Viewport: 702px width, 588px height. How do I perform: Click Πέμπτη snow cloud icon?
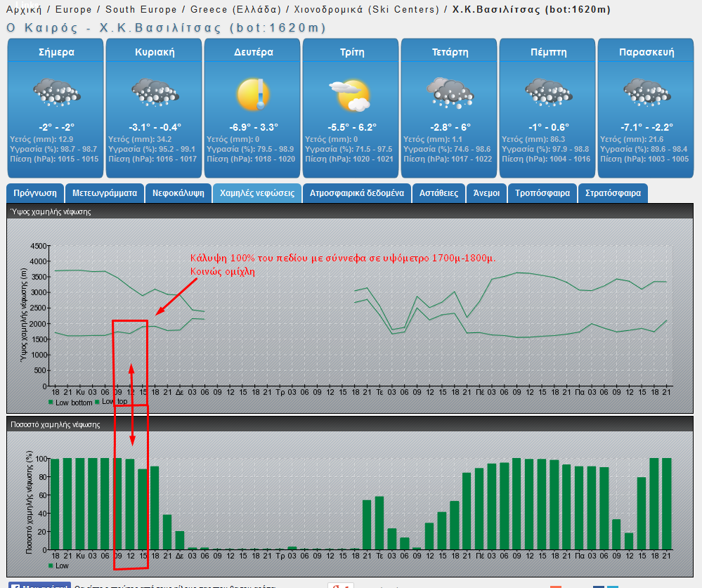pos(548,92)
